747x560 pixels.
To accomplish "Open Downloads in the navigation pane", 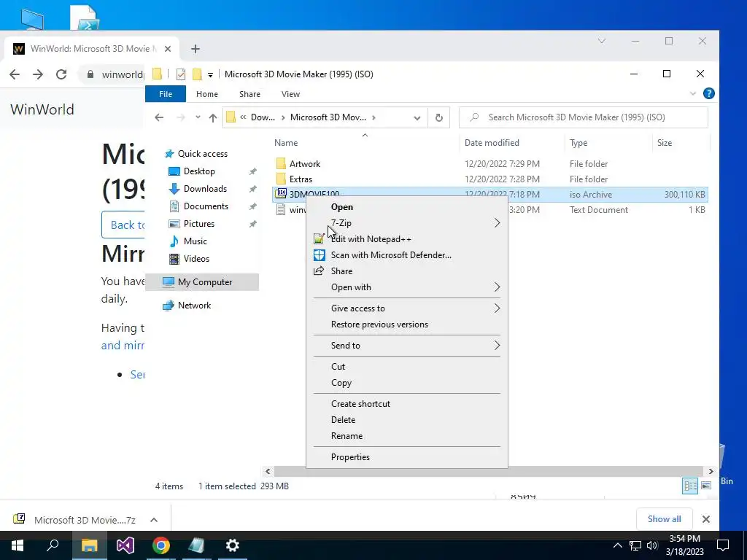I will pyautogui.click(x=205, y=189).
